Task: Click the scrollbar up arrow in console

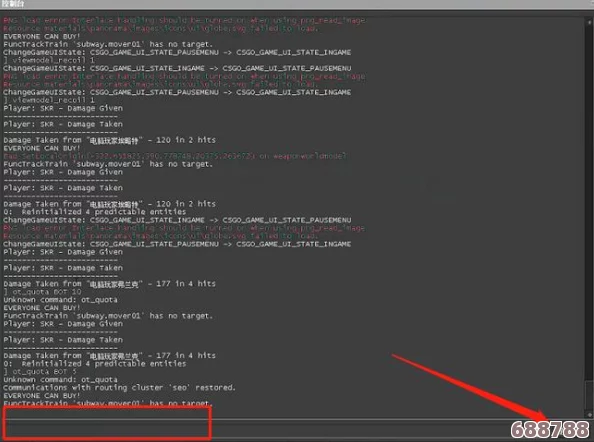Action: (589, 22)
